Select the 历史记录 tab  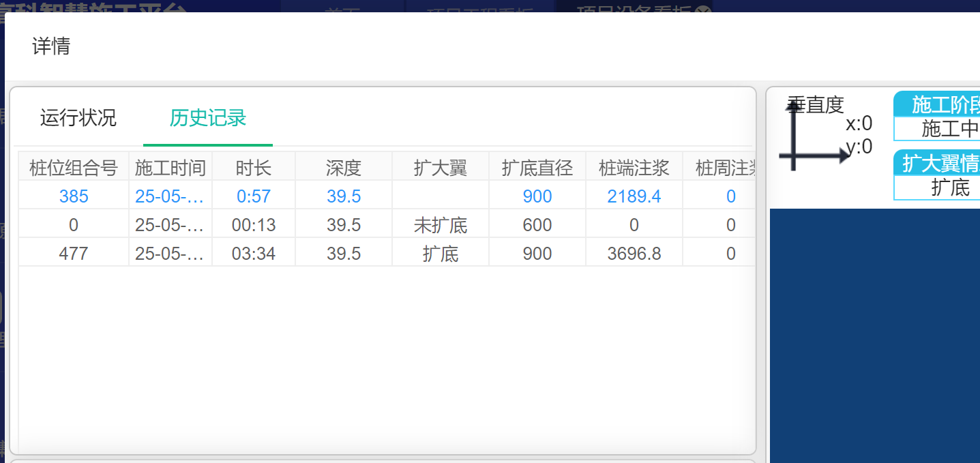(207, 118)
